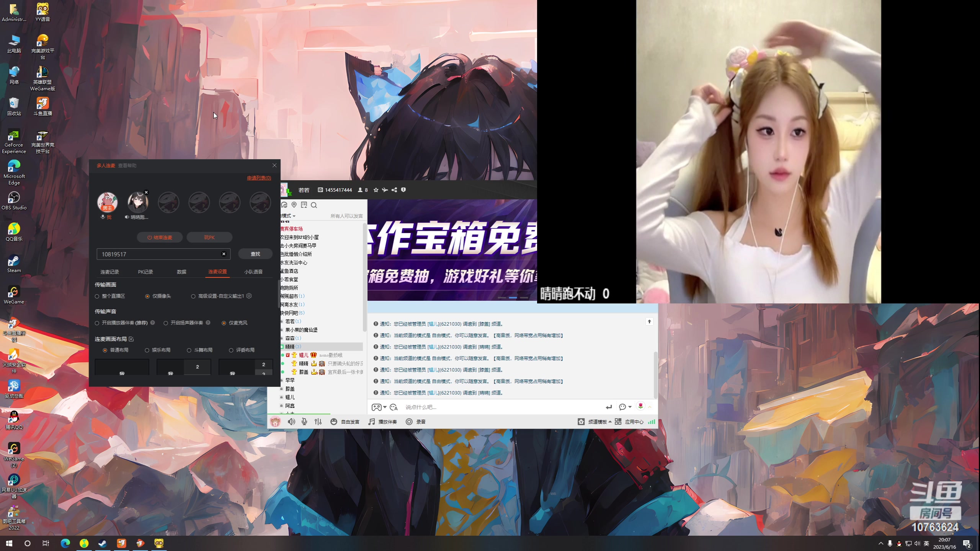The width and height of the screenshot is (980, 551).
Task: Open channel search with the magnifier icon
Action: 314,205
